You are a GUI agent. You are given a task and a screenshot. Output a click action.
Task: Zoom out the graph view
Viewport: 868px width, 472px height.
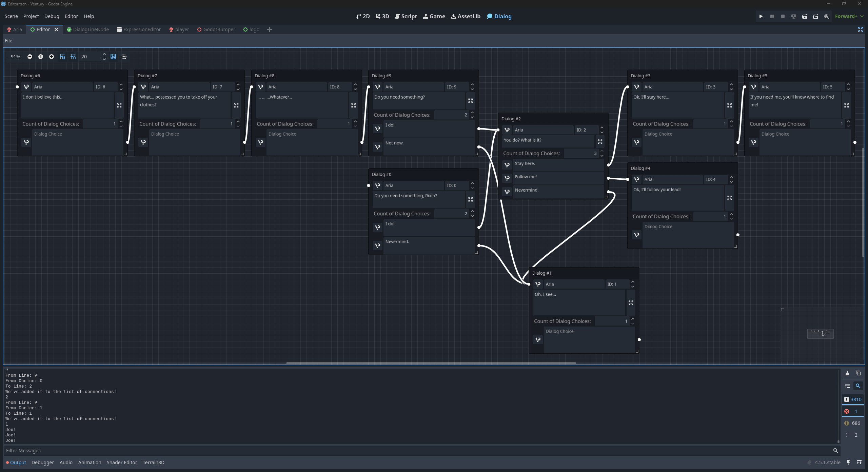click(30, 57)
